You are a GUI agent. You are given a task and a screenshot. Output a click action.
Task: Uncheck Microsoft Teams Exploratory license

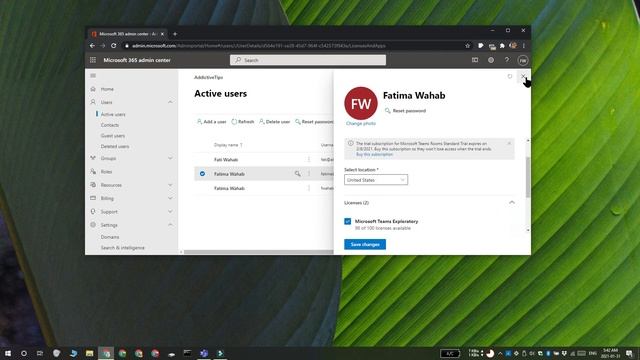point(348,221)
